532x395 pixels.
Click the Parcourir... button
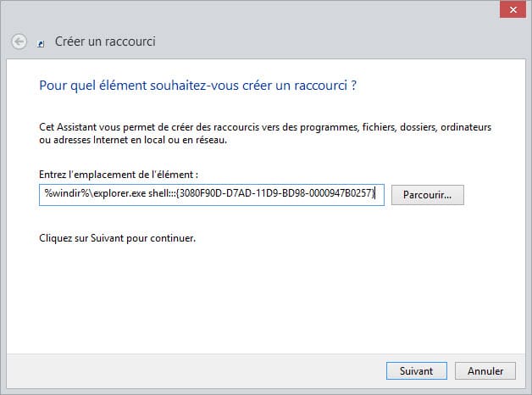[428, 195]
